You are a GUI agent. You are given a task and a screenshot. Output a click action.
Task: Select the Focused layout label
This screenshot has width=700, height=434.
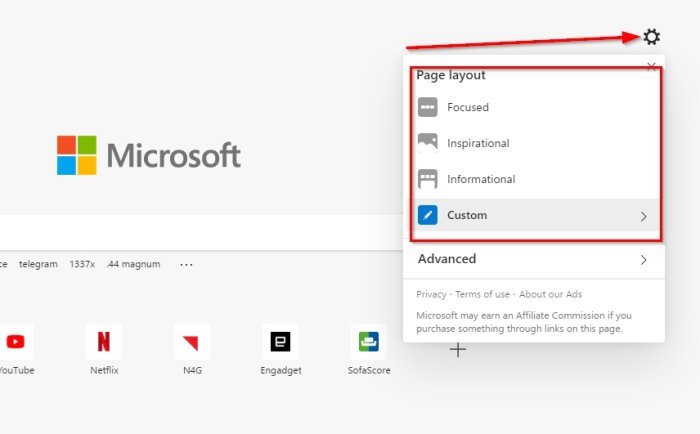point(468,107)
